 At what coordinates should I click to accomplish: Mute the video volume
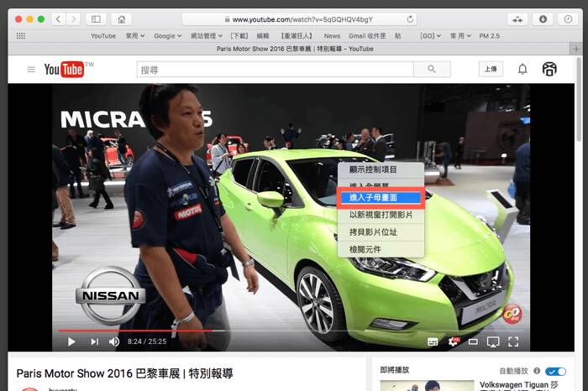pyautogui.click(x=114, y=341)
